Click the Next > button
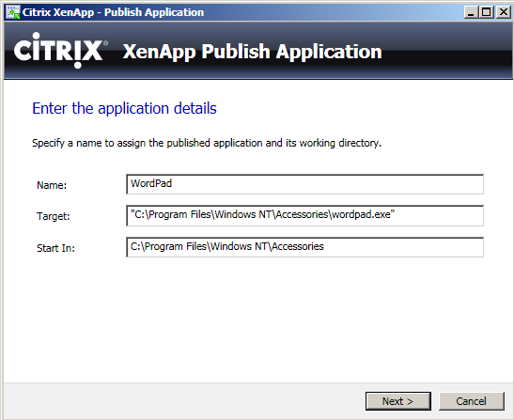The width and height of the screenshot is (514, 420). pyautogui.click(x=398, y=401)
